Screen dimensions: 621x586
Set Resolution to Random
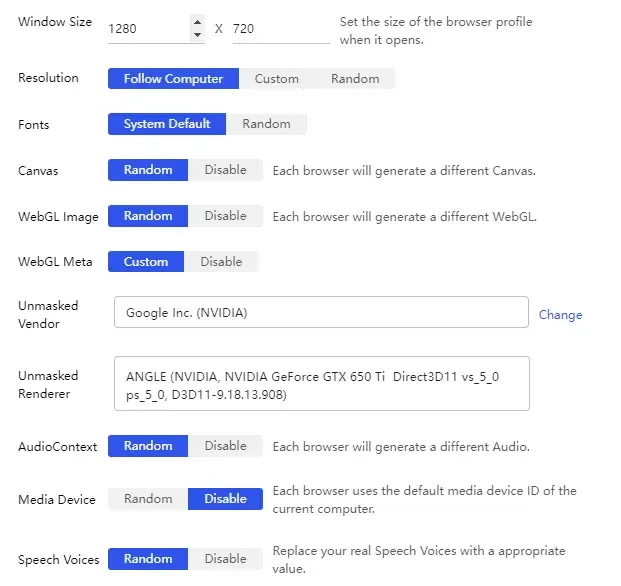coord(355,79)
